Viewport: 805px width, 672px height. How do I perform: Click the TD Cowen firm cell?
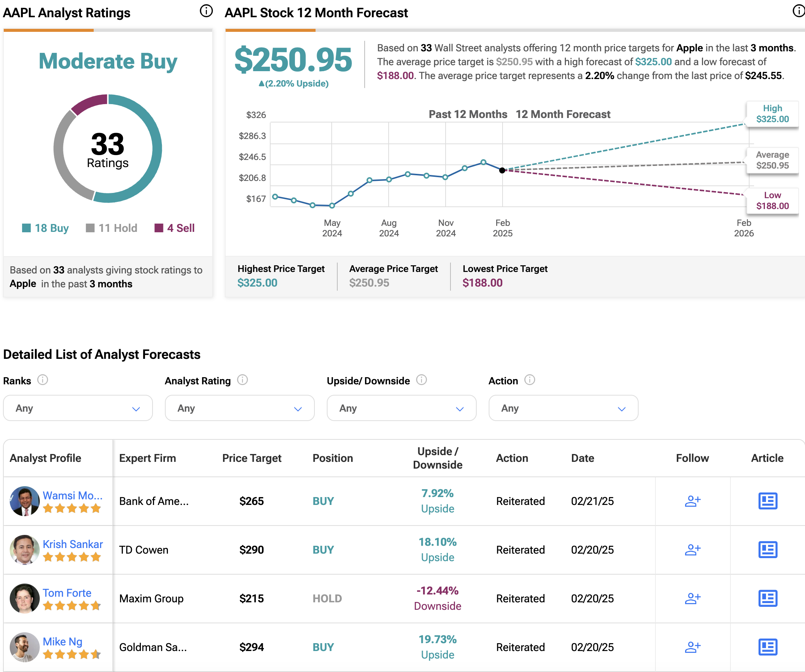[144, 550]
